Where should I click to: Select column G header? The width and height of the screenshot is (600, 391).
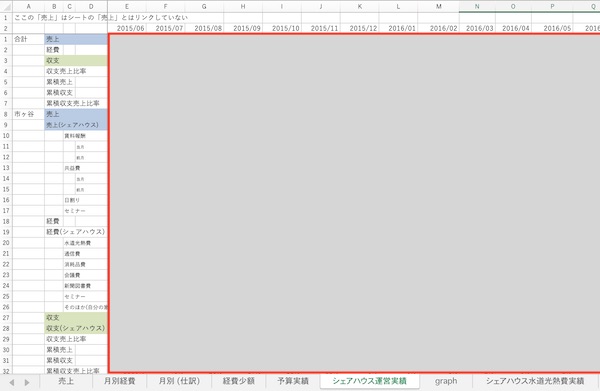204,7
